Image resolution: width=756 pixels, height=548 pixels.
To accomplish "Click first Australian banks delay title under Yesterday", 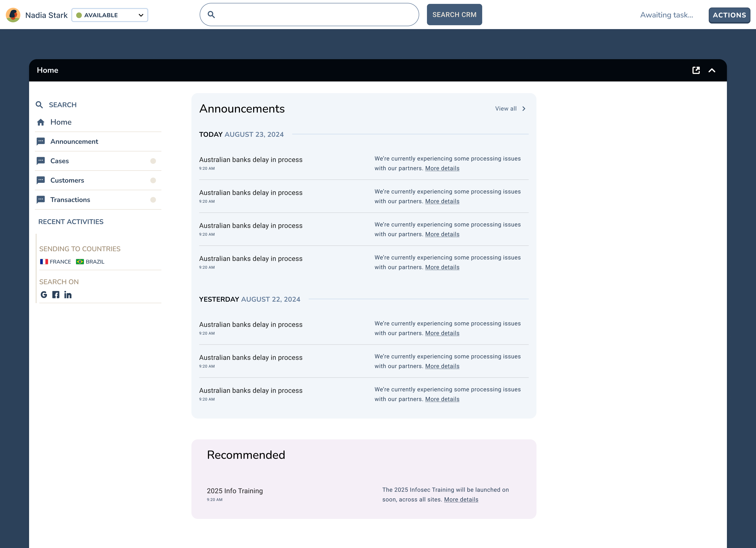I will click(251, 324).
